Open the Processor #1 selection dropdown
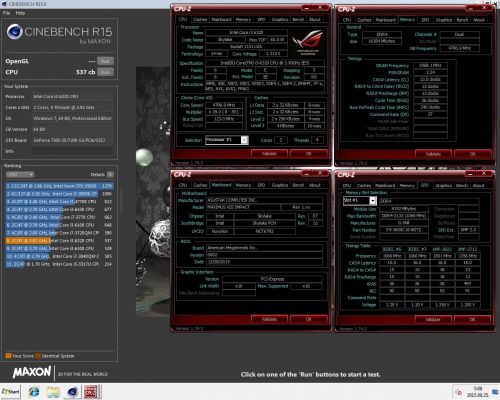The height and width of the screenshot is (400, 500). [227, 140]
